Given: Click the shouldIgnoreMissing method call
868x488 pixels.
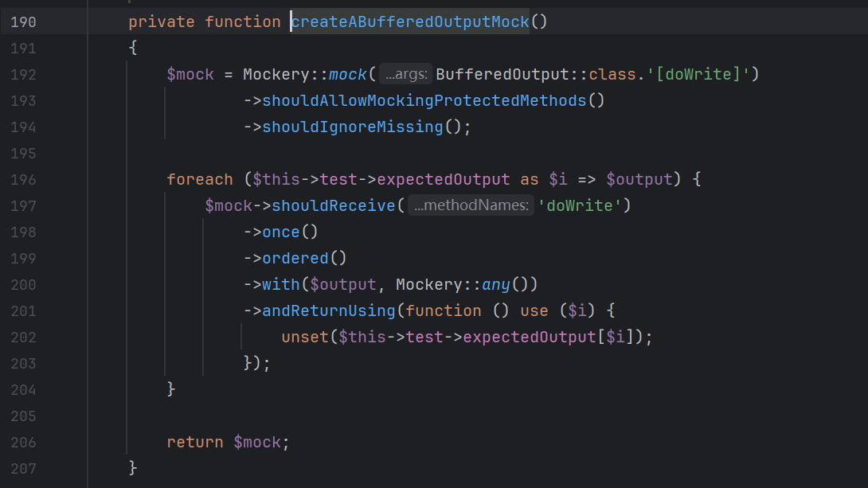Looking at the screenshot, I should pyautogui.click(x=352, y=127).
